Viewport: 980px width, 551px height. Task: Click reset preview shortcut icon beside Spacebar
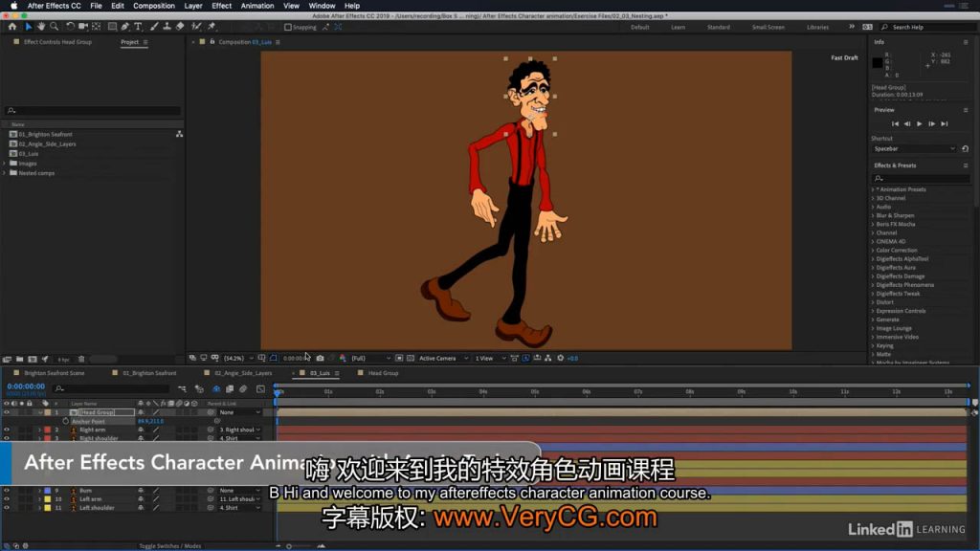click(965, 148)
